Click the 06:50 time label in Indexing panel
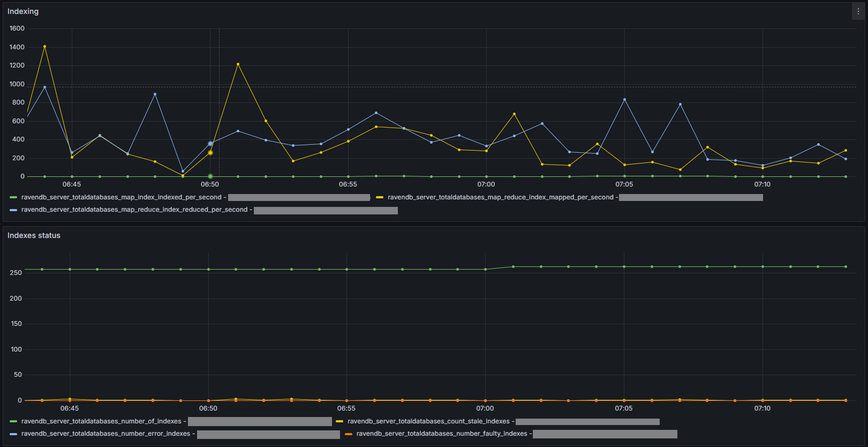 coord(210,184)
